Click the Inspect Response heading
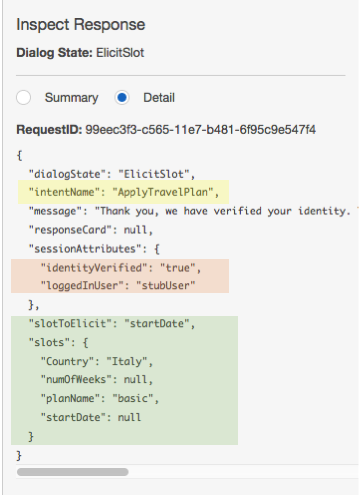Image resolution: width=362 pixels, height=495 pixels. click(81, 25)
